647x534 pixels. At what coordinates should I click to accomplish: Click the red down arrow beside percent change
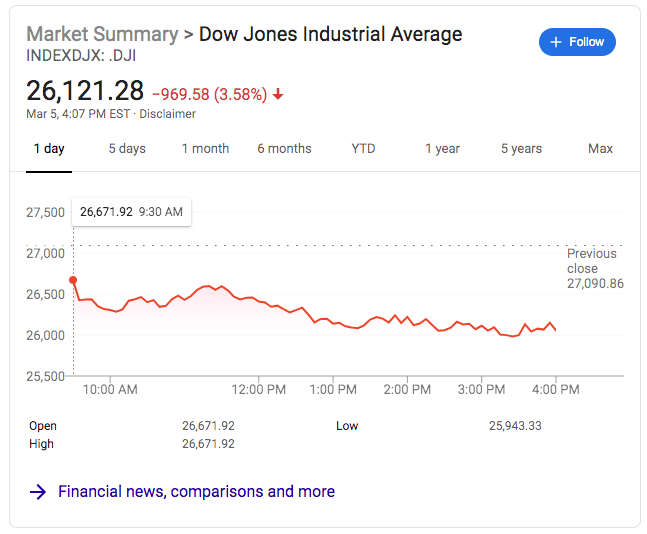pos(278,94)
